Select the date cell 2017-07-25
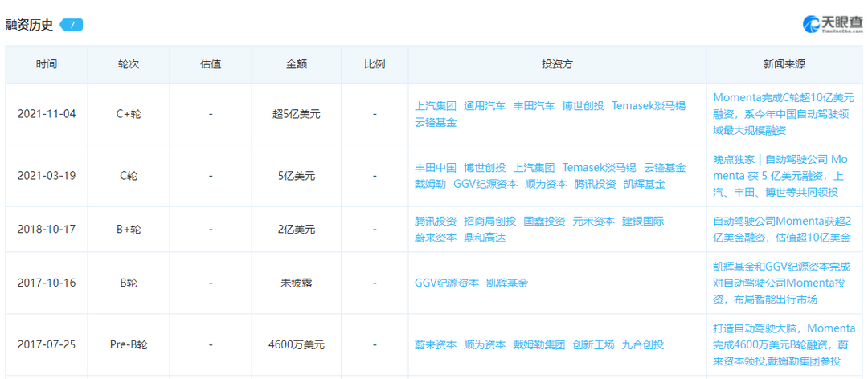This screenshot has height=379, width=868. pos(47,344)
